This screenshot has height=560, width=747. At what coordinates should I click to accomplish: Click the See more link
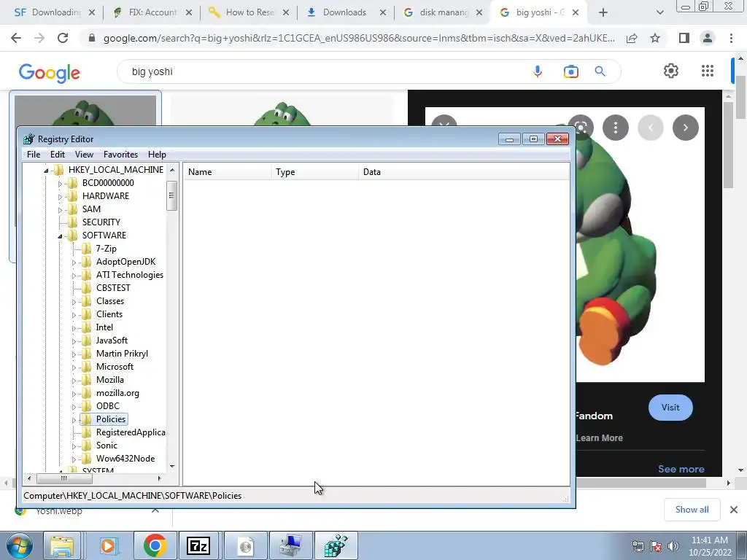coord(681,469)
